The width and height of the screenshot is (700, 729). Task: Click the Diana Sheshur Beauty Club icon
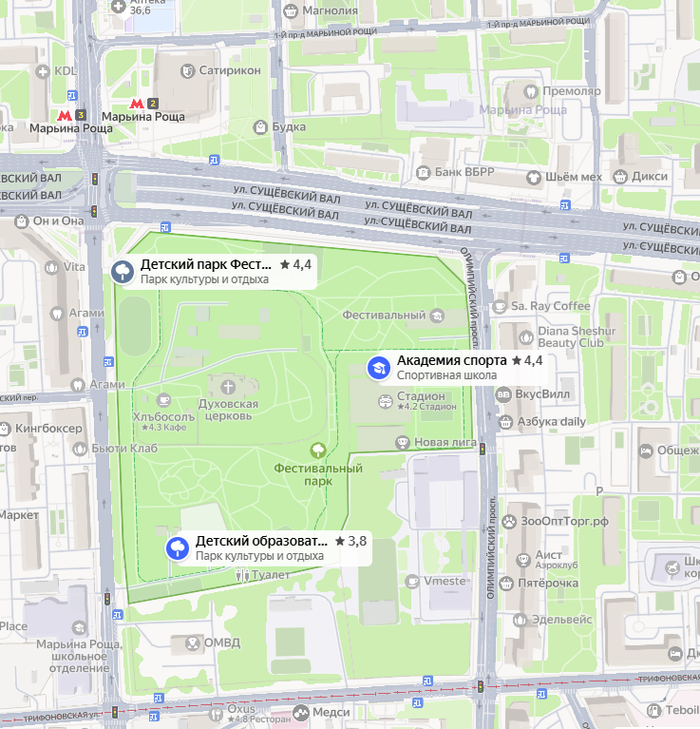pyautogui.click(x=526, y=337)
